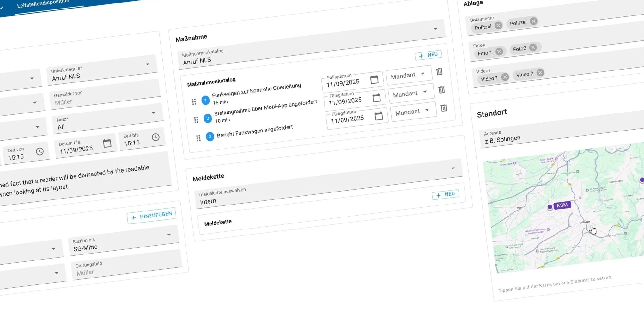Open calendar for second Fälligdatum field

point(376,98)
